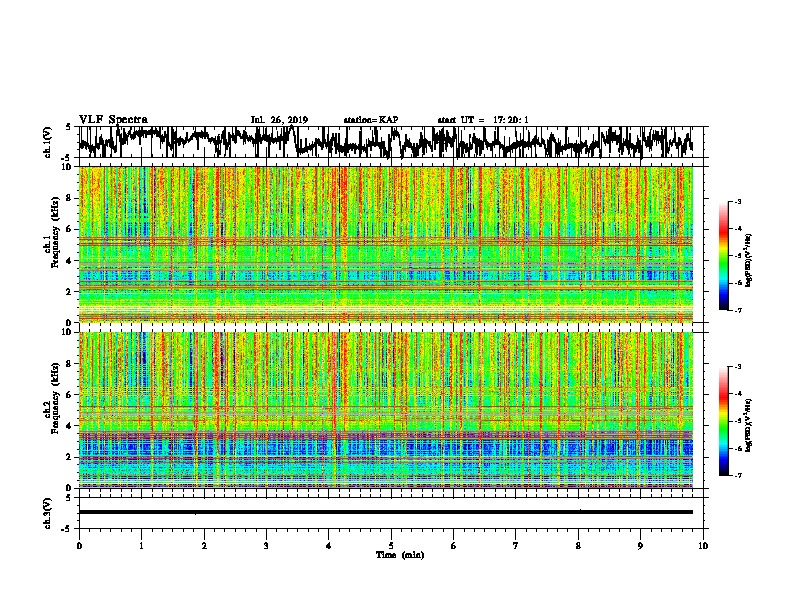Click the ch.1 spectrogram color scale bar
The height and width of the screenshot is (612, 792).
pyautogui.click(x=723, y=256)
